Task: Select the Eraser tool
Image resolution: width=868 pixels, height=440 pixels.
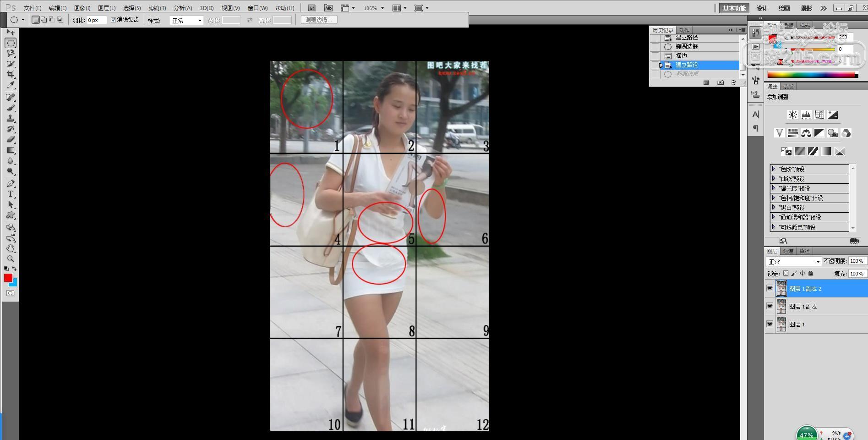Action: [x=11, y=139]
